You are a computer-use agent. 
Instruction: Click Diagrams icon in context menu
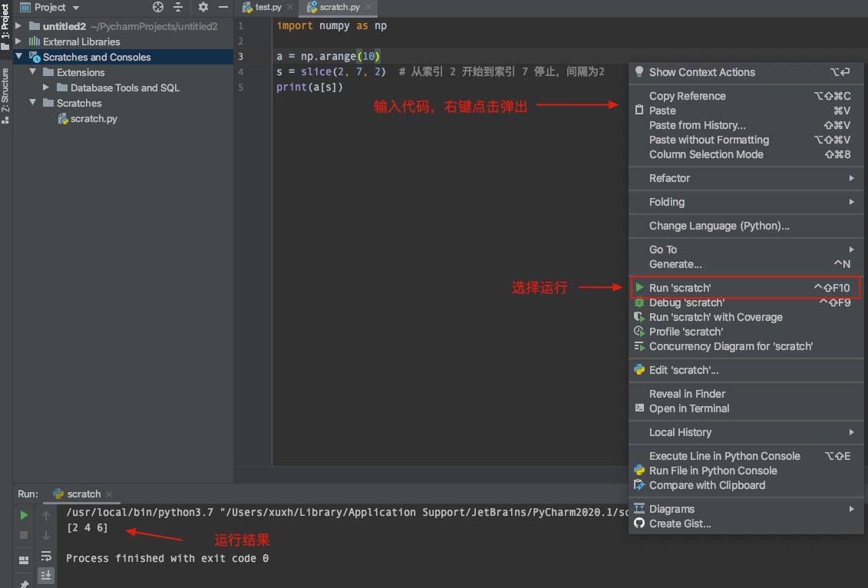click(639, 509)
